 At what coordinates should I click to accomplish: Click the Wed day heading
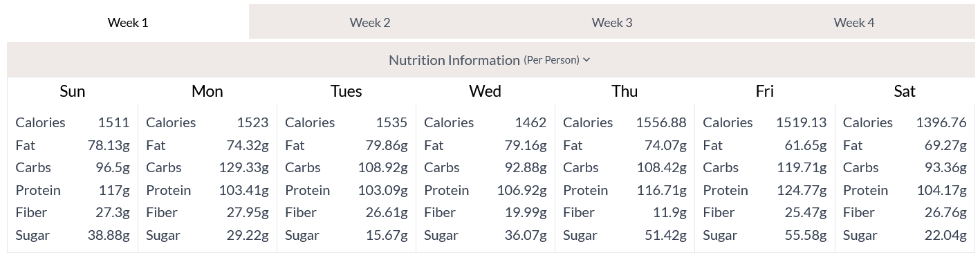coord(485,91)
